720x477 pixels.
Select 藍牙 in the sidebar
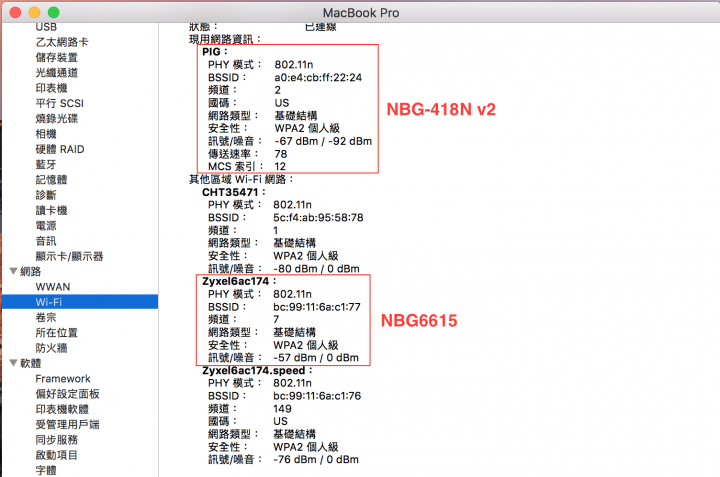pos(46,164)
